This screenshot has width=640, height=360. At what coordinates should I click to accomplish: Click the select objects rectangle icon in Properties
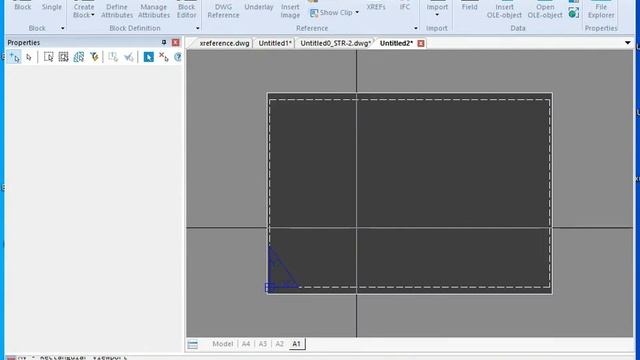[x=48, y=57]
